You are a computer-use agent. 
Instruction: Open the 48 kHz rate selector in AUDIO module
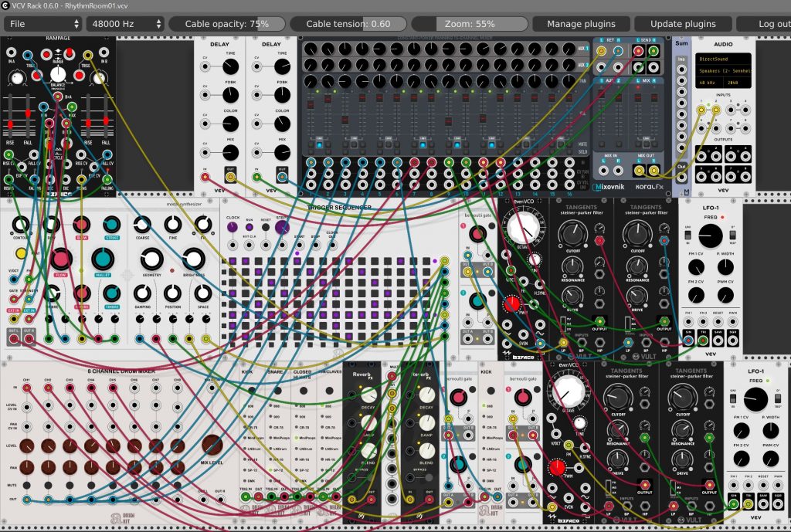(709, 82)
